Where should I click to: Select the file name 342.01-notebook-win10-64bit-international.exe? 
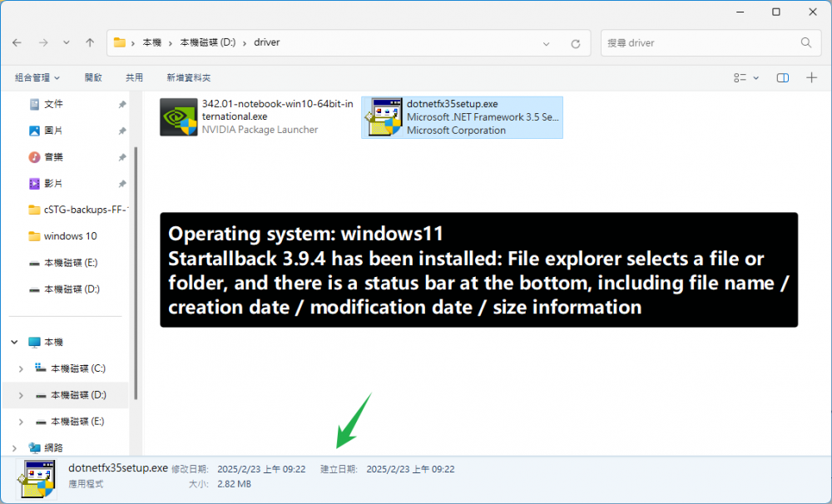point(278,111)
